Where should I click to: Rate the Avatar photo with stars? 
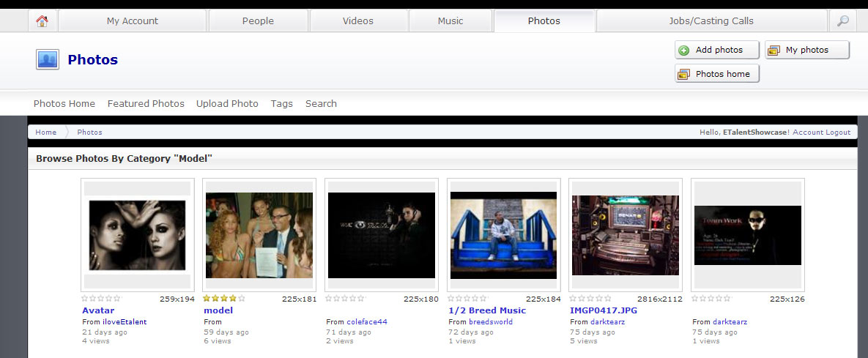[101, 299]
